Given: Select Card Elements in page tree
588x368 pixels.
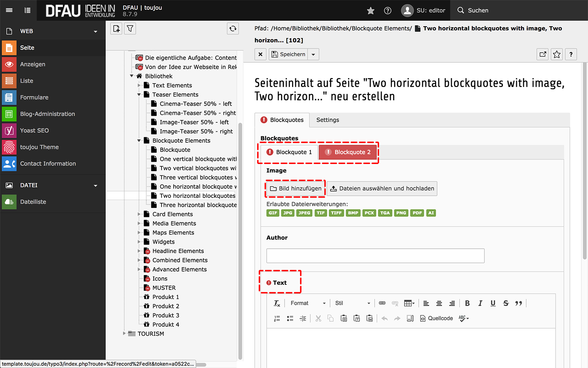Looking at the screenshot, I should click(172, 214).
